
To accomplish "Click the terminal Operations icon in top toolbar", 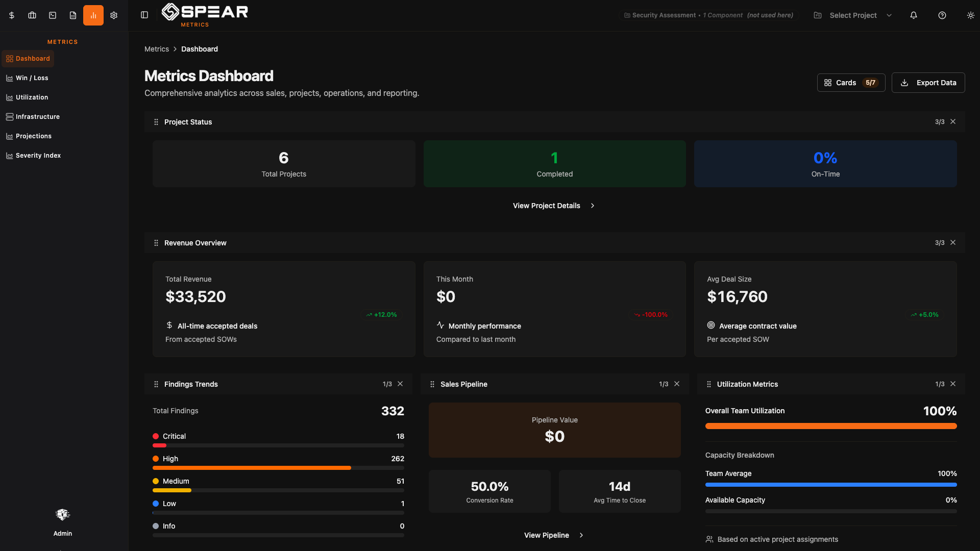I will 52,15.
